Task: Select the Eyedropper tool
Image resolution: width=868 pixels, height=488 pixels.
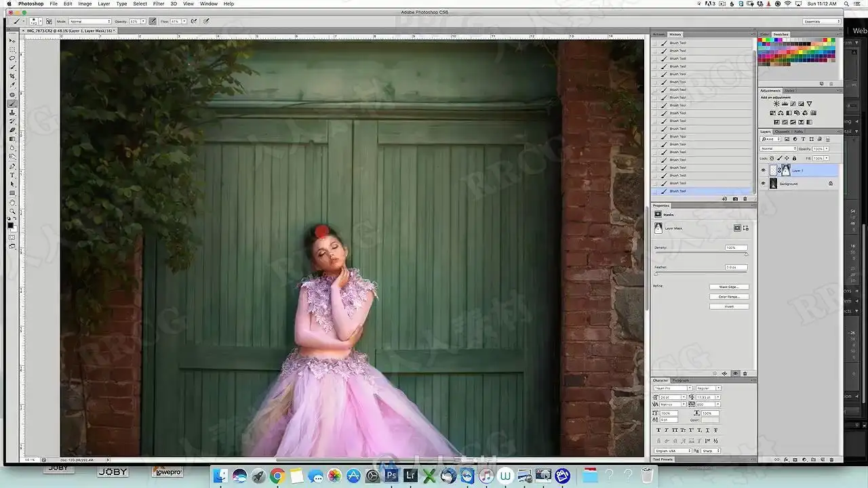Action: (12, 85)
